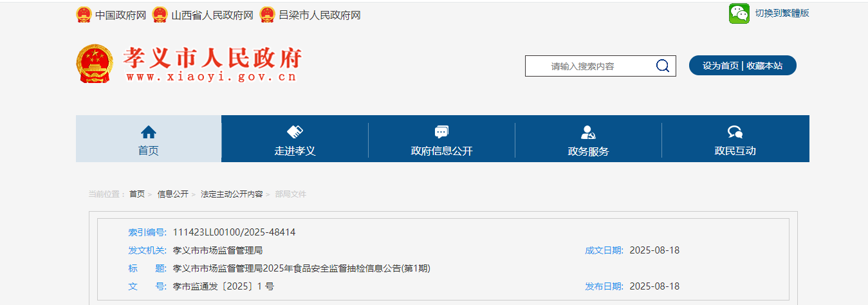Click issuing agency 孝义市市场监督管理局

pos(217,250)
